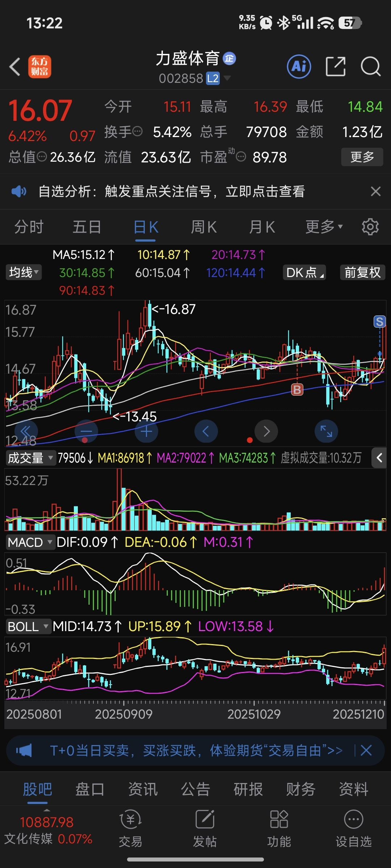Zoom out chart with minus button

click(86, 431)
